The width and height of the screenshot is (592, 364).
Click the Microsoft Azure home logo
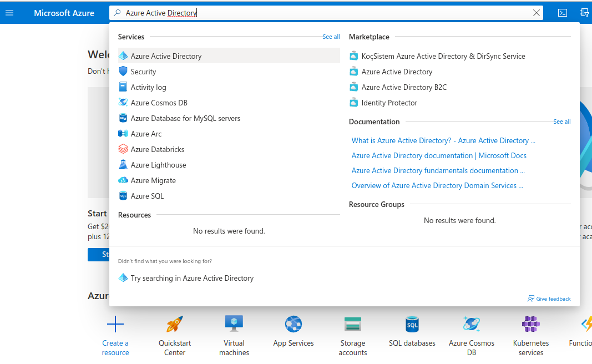pos(64,12)
